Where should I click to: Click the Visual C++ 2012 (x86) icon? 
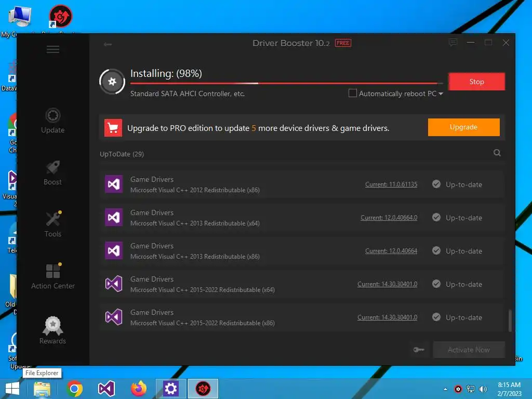[114, 184]
